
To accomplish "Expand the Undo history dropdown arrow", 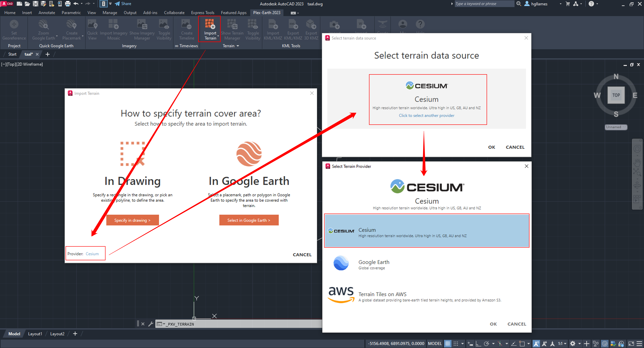I will [82, 4].
